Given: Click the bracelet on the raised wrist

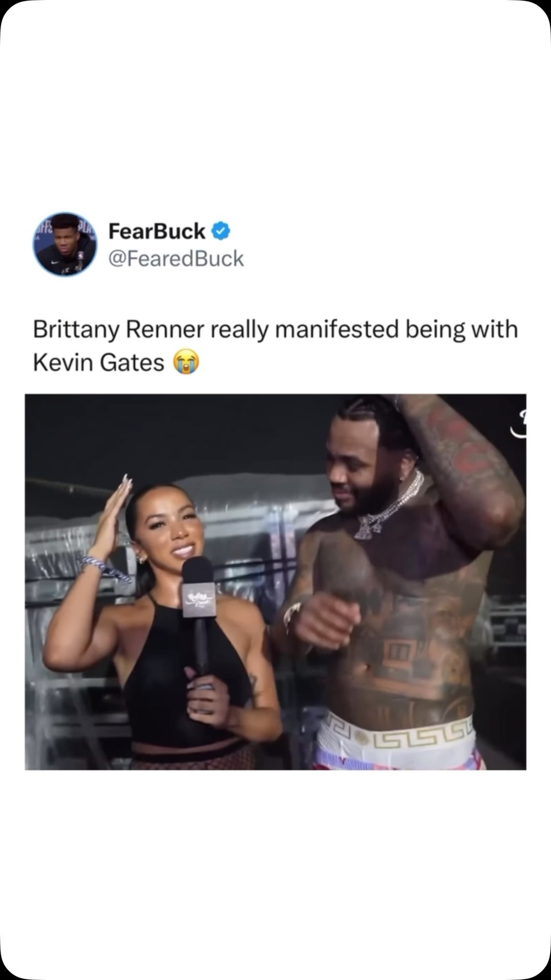Looking at the screenshot, I should pyautogui.click(x=105, y=569).
